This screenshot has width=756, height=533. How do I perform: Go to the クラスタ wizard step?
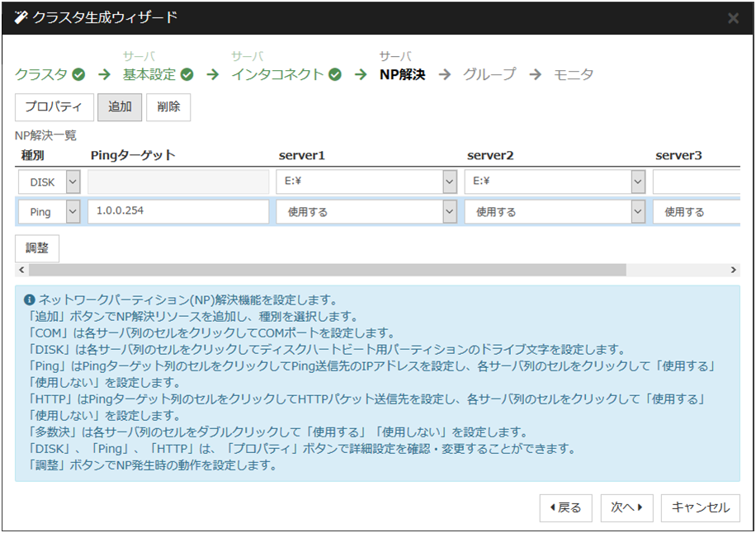[x=41, y=74]
